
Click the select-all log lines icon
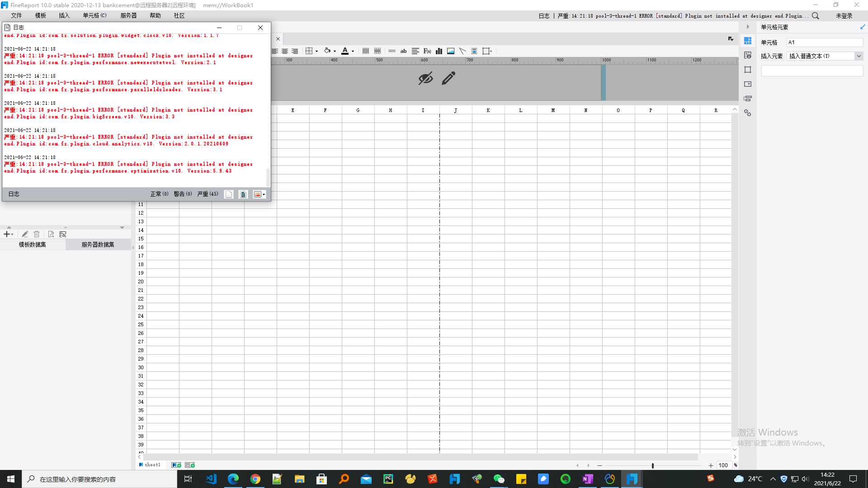point(243,194)
